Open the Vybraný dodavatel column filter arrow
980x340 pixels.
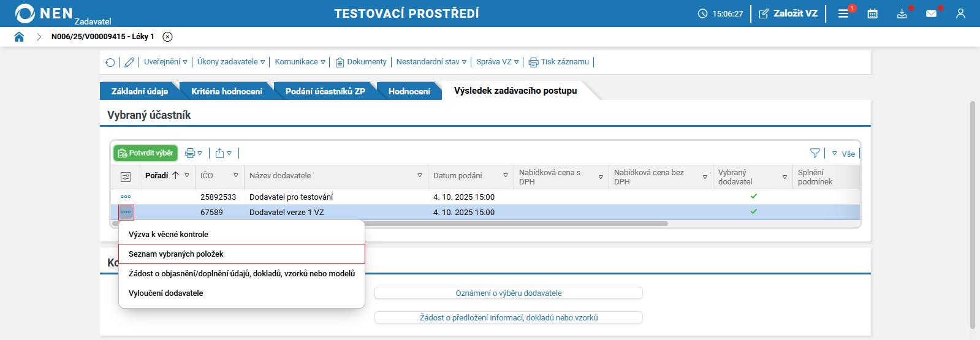(x=784, y=177)
